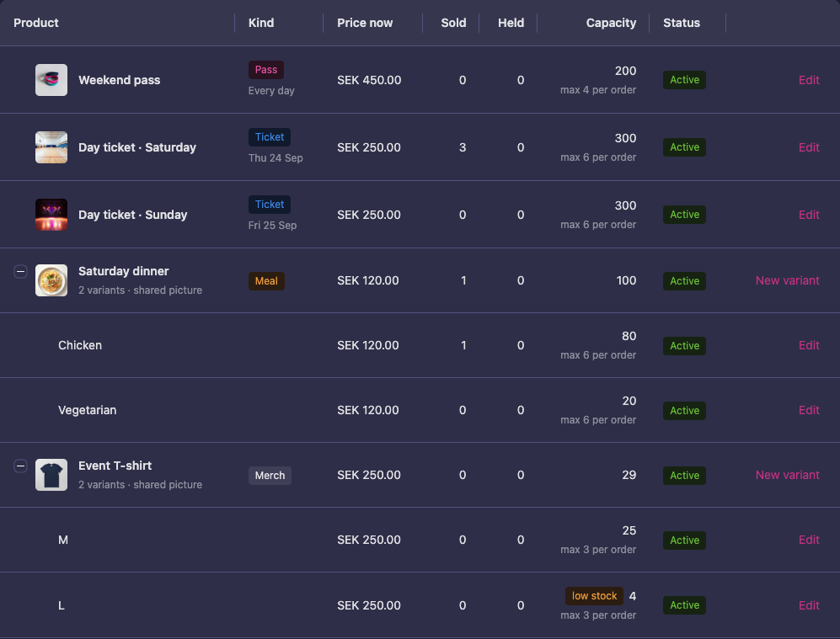Edit the M size variant
Screen dimensions: 840x639
pos(809,540)
